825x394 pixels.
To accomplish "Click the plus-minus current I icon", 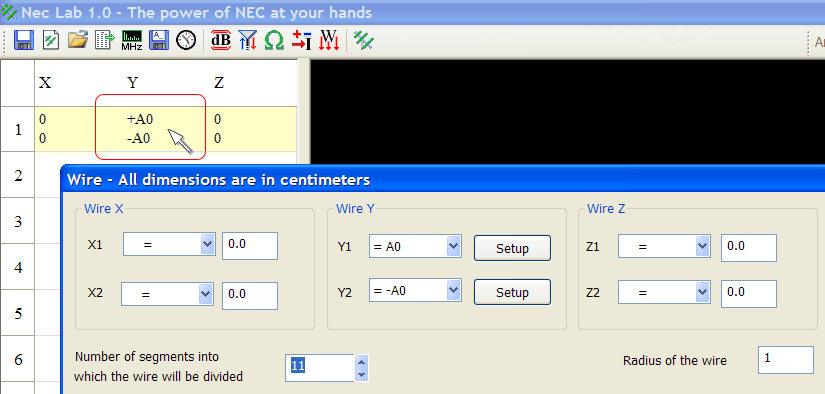I will (301, 40).
